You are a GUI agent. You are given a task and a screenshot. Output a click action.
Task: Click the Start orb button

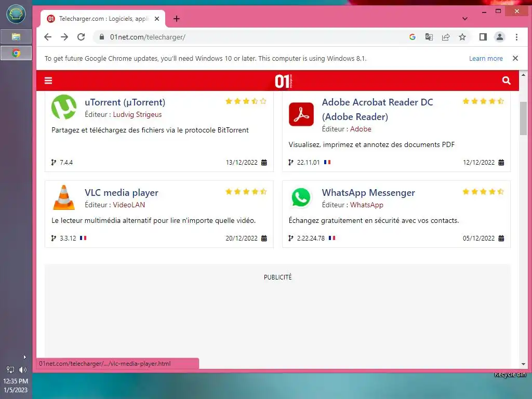point(16,14)
